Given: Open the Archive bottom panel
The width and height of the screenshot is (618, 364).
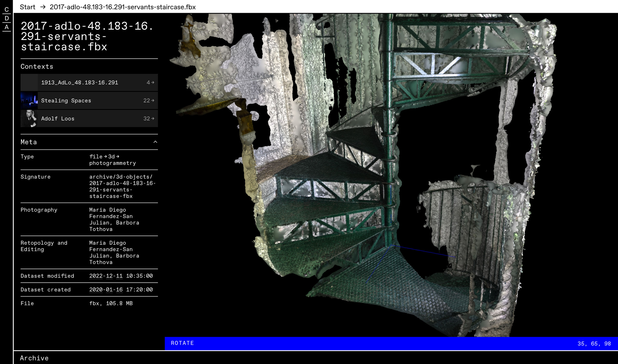Looking at the screenshot, I should tap(34, 358).
